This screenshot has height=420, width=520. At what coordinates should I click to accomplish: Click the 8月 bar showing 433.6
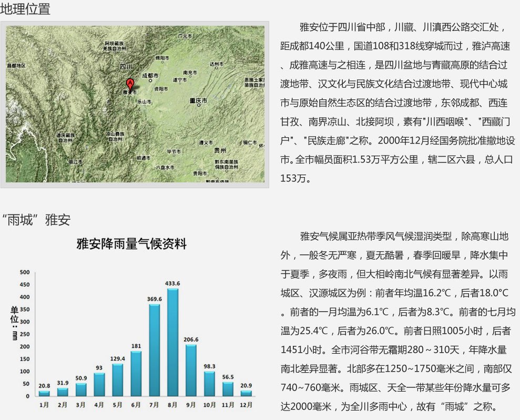click(x=172, y=342)
